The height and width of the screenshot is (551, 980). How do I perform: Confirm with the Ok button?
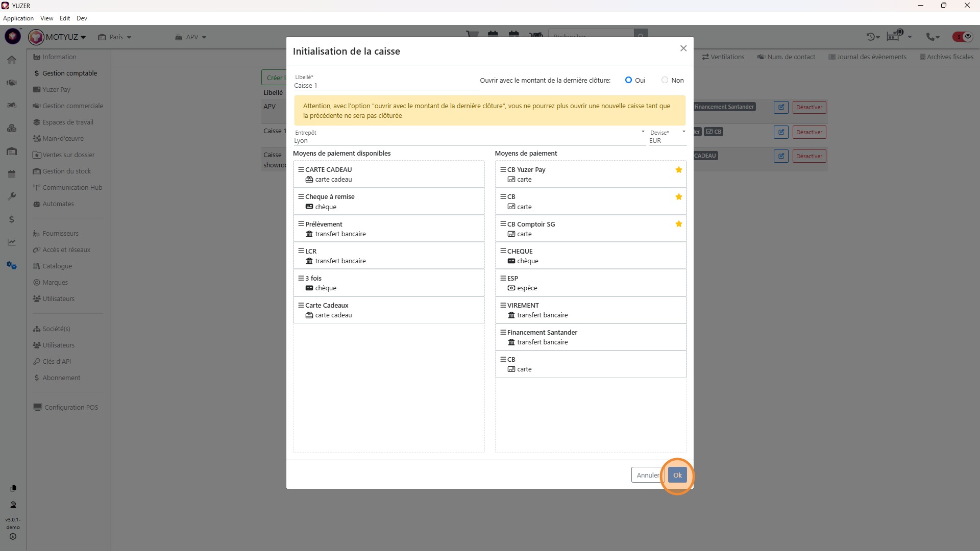(677, 475)
